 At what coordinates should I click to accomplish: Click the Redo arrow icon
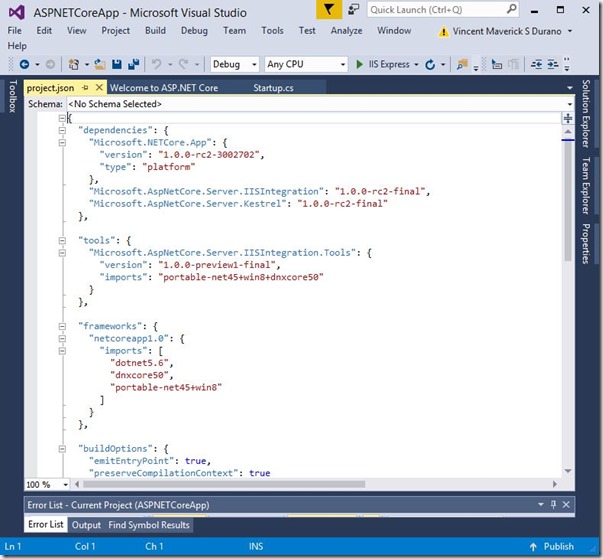(183, 64)
